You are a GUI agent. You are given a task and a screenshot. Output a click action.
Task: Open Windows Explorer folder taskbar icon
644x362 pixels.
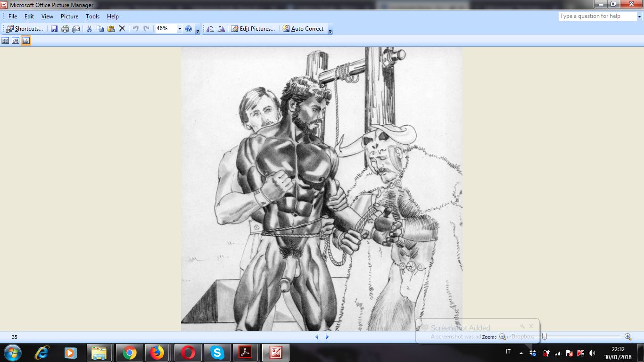99,353
